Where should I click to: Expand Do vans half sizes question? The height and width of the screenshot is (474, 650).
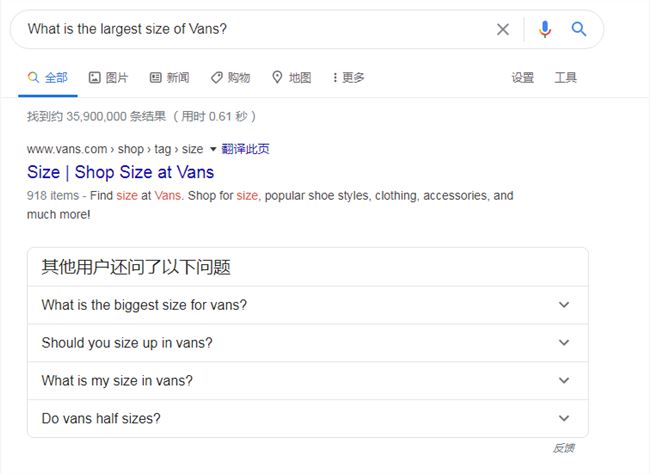(x=308, y=418)
